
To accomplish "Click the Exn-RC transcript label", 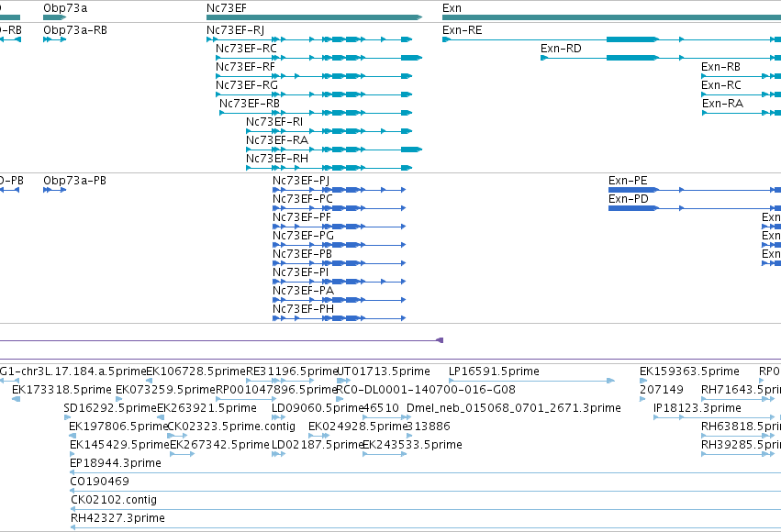I will tap(721, 85).
